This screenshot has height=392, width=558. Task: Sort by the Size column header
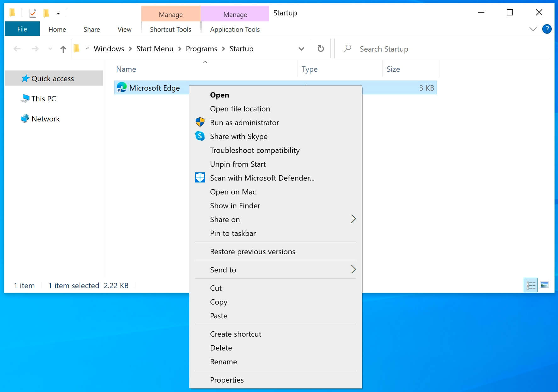[393, 69]
